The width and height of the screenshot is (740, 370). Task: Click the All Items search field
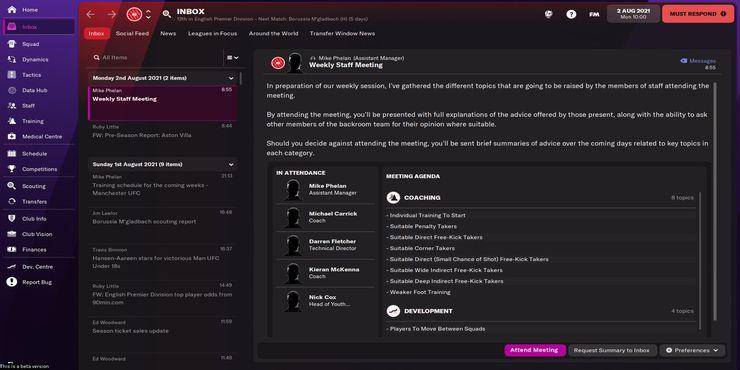(x=156, y=58)
